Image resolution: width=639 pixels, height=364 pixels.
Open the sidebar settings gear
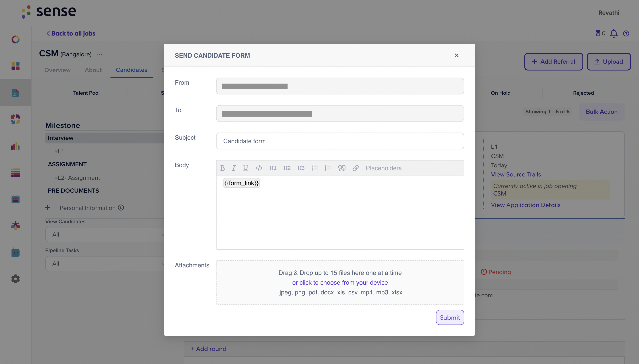pos(16,279)
